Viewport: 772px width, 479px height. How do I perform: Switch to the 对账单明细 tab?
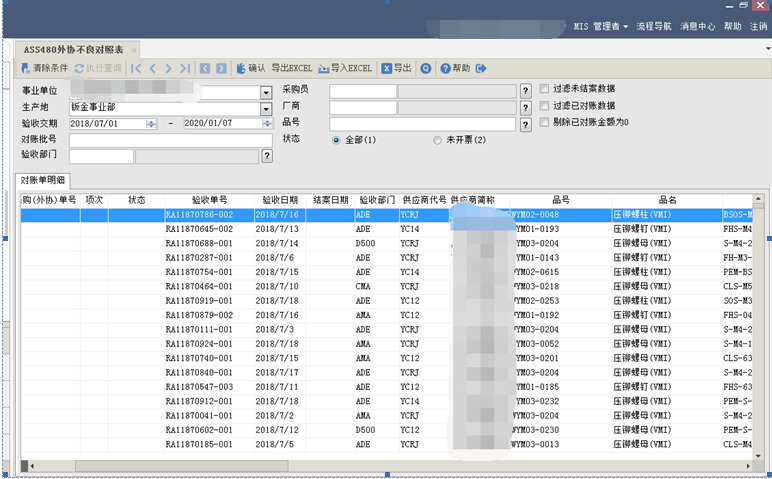coord(44,180)
